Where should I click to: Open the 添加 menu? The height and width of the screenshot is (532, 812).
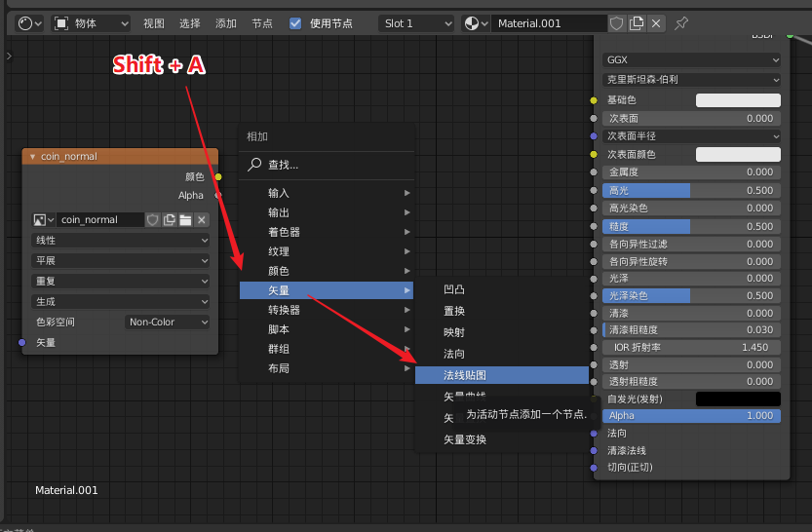(x=226, y=23)
